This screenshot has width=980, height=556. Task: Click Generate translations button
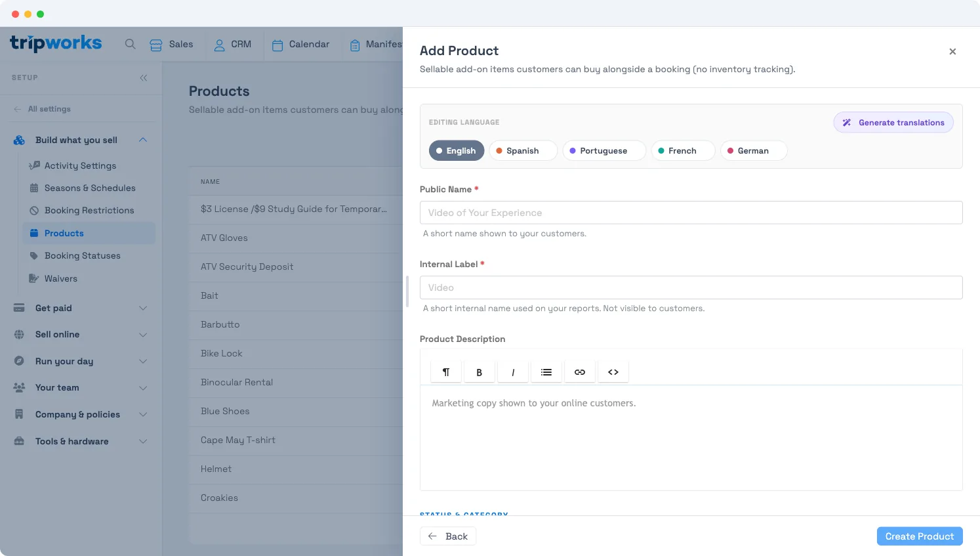click(x=893, y=122)
